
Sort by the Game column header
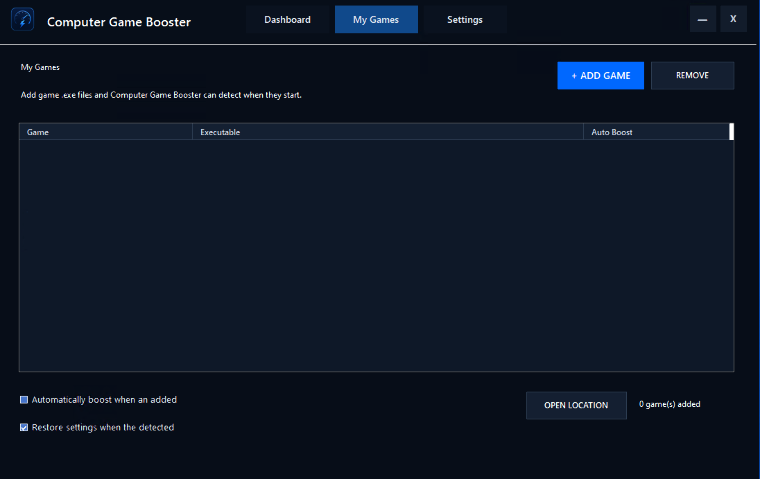point(106,132)
